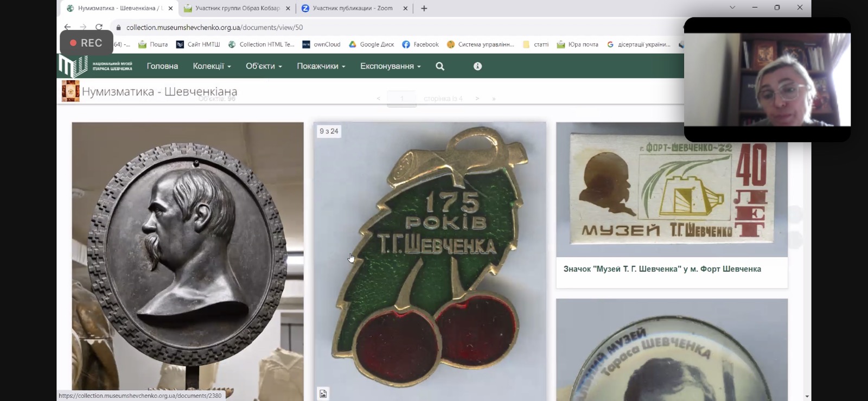Click the "9 з 24" counter label
This screenshot has width=868, height=401.
(329, 131)
